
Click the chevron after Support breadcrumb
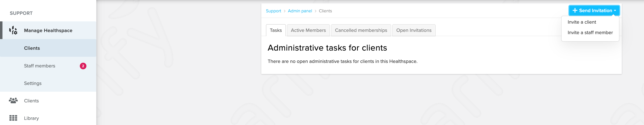tap(285, 11)
